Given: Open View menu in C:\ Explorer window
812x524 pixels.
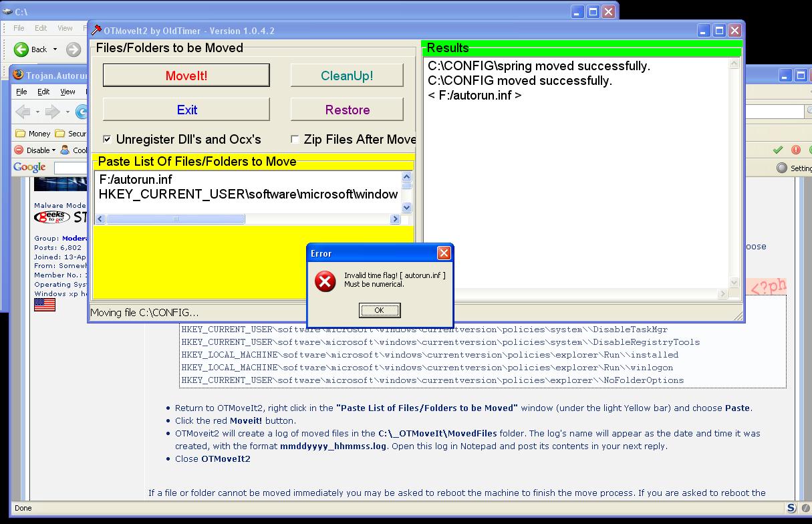Looking at the screenshot, I should coord(65,28).
